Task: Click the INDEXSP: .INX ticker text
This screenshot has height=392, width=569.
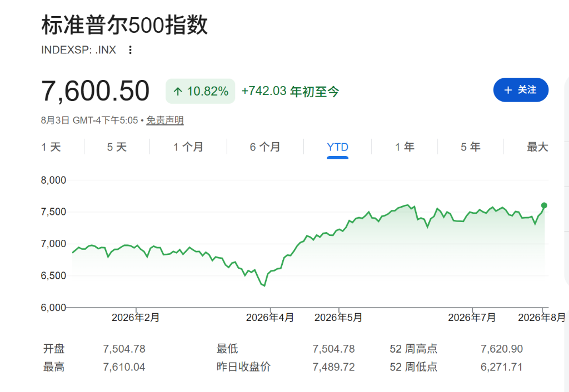Action: click(79, 49)
